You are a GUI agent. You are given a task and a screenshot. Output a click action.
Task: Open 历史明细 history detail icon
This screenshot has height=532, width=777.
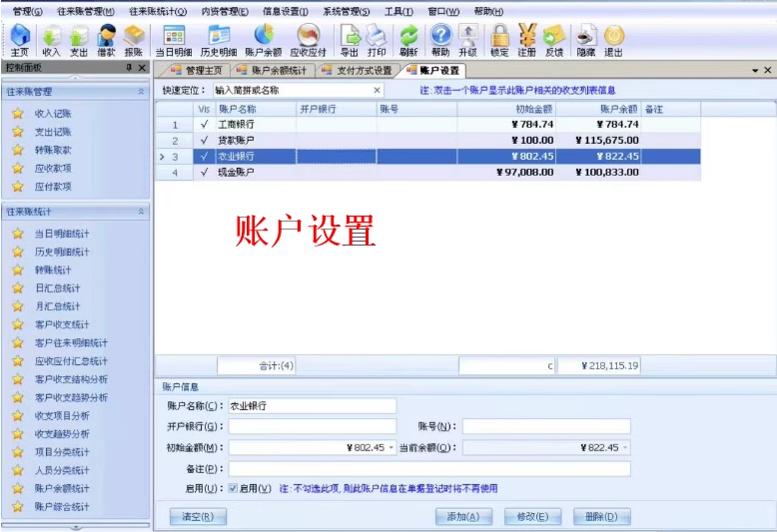coord(219,41)
